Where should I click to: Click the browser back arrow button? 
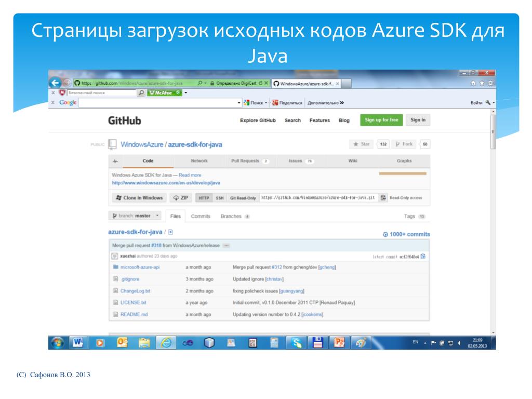55,83
